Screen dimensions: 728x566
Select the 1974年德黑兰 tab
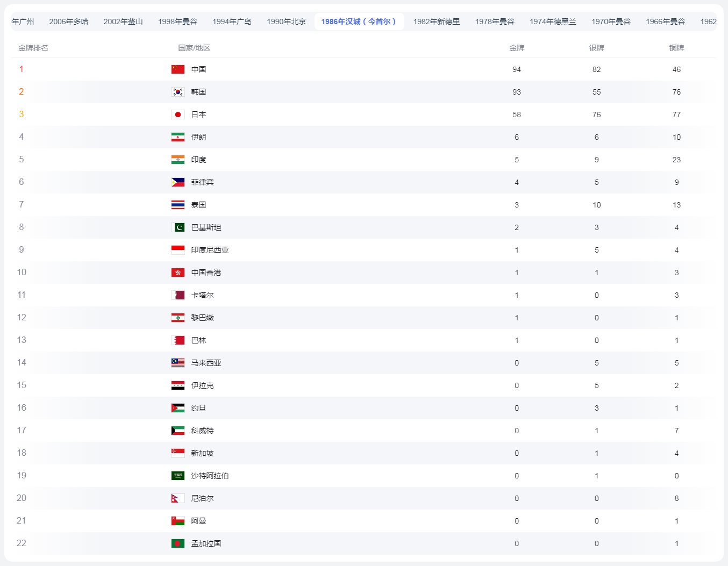(x=553, y=22)
